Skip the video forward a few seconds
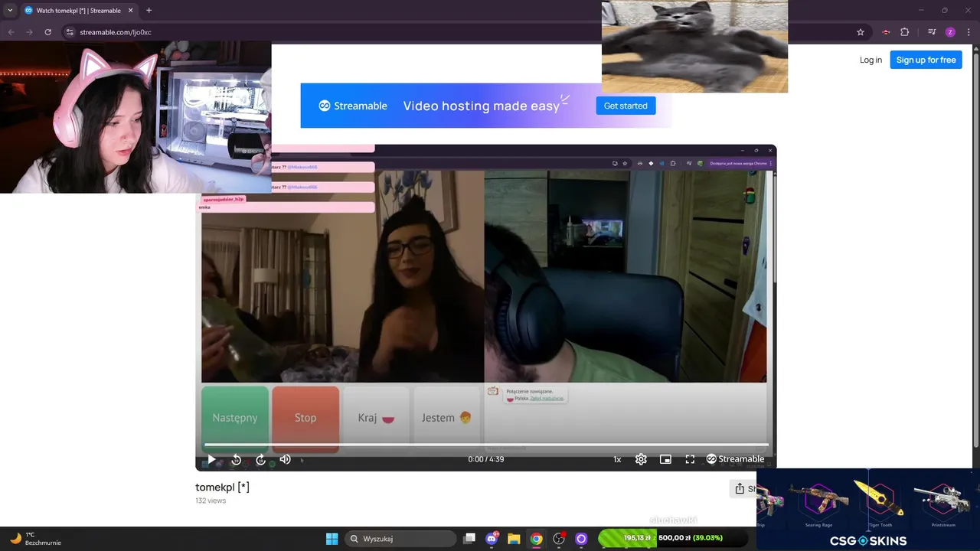Screen dimensions: 980x551 click(x=260, y=459)
